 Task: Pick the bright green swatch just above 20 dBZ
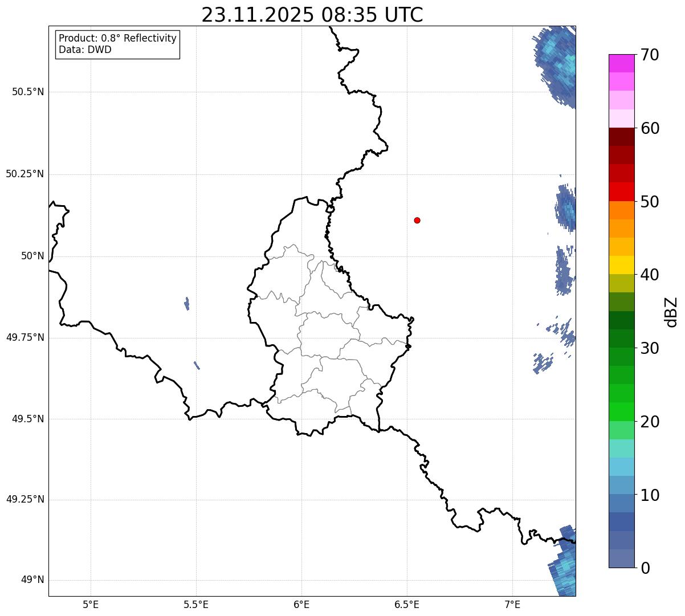pyautogui.click(x=622, y=411)
